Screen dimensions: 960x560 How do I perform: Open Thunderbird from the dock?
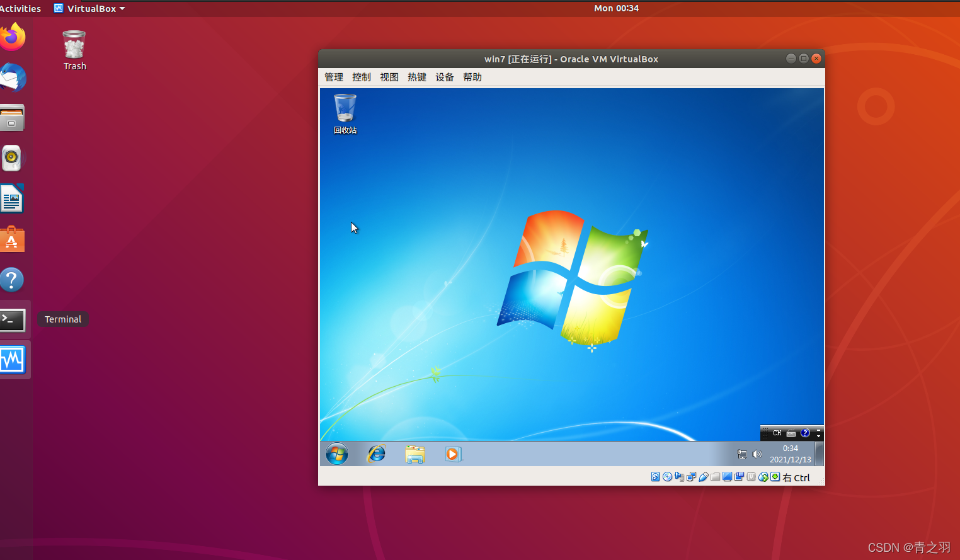13,77
